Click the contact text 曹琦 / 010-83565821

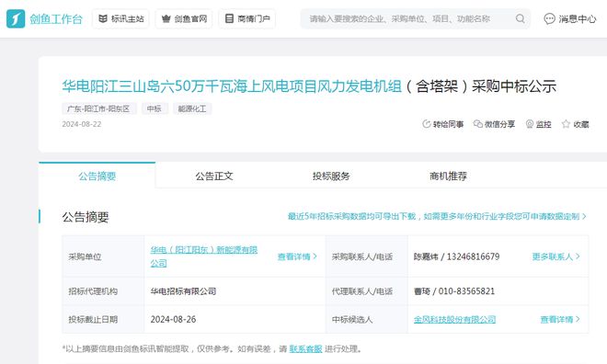[454, 291]
